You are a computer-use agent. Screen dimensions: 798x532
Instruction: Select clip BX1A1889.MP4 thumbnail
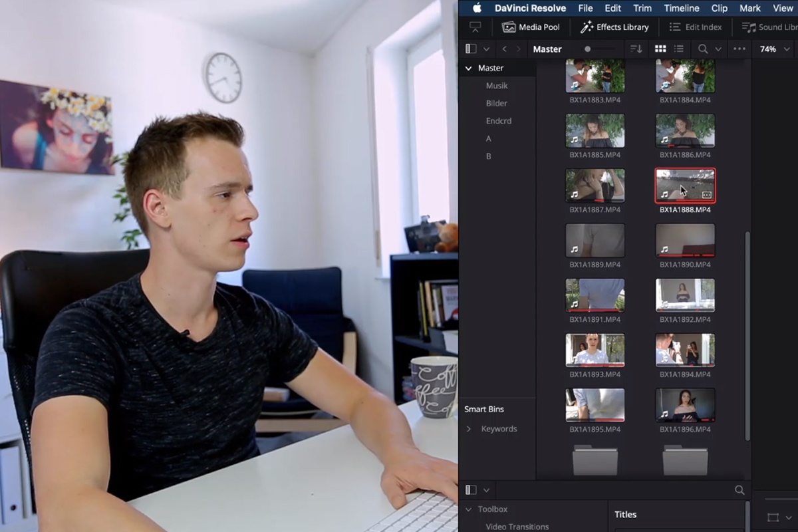click(595, 240)
